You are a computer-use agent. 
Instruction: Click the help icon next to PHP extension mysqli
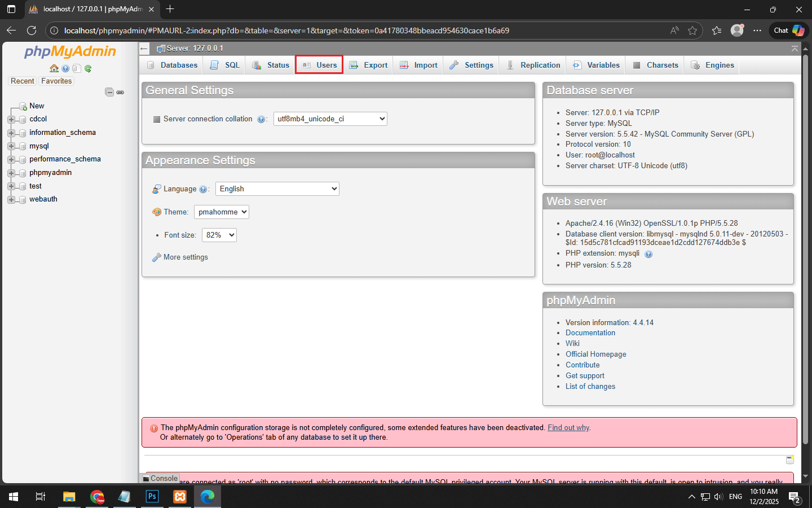pos(648,254)
